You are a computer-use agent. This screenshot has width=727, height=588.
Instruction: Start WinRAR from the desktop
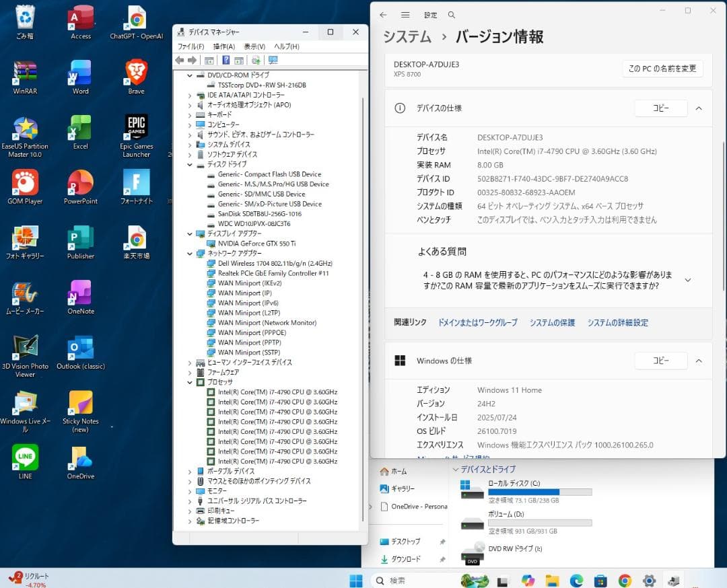[x=25, y=71]
